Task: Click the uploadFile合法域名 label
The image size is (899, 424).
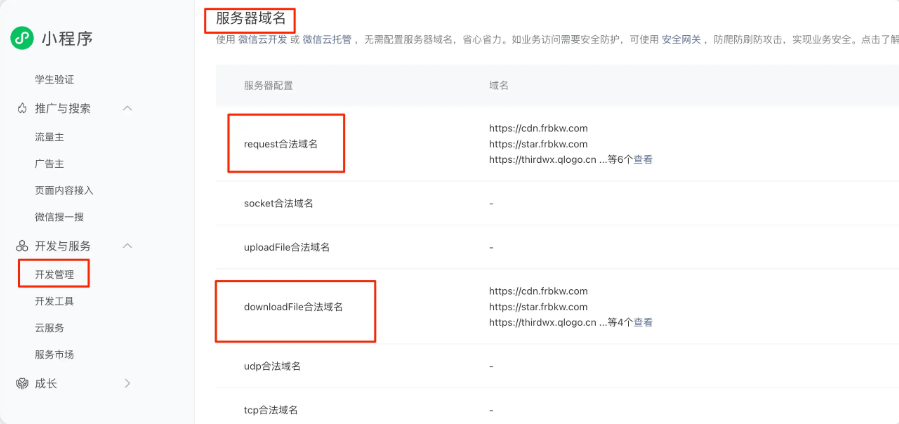Action: pos(287,248)
